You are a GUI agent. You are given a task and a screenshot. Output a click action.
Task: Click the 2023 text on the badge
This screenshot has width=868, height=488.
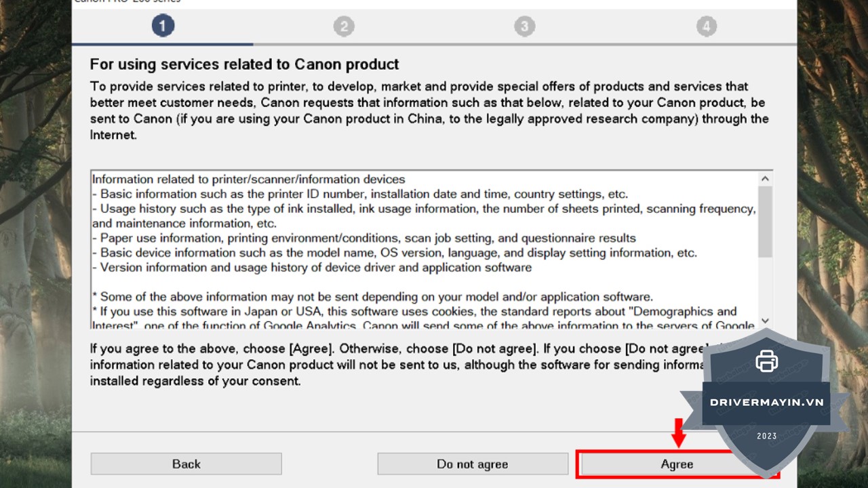pyautogui.click(x=767, y=436)
